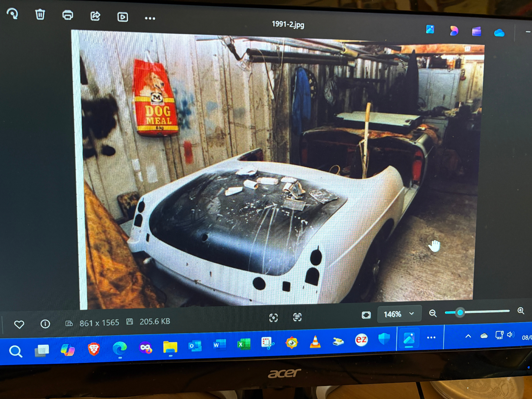Open Word from the taskbar
This screenshot has height=399, width=532.
(219, 345)
